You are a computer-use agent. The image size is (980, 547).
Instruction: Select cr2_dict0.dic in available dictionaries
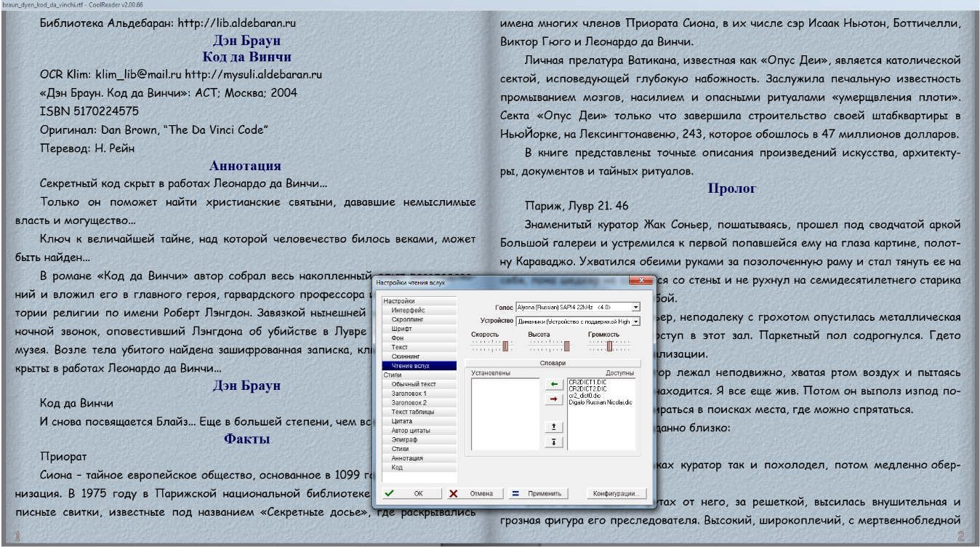[x=583, y=395]
